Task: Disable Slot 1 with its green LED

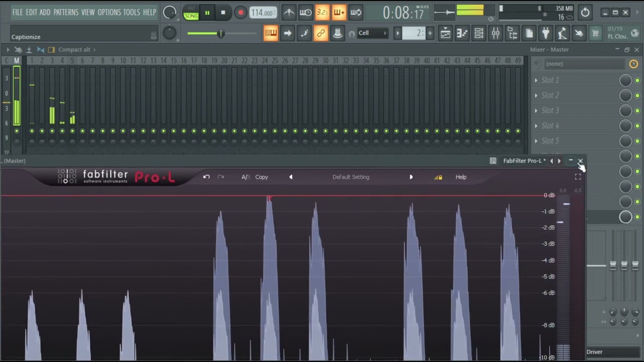Action: tap(637, 80)
